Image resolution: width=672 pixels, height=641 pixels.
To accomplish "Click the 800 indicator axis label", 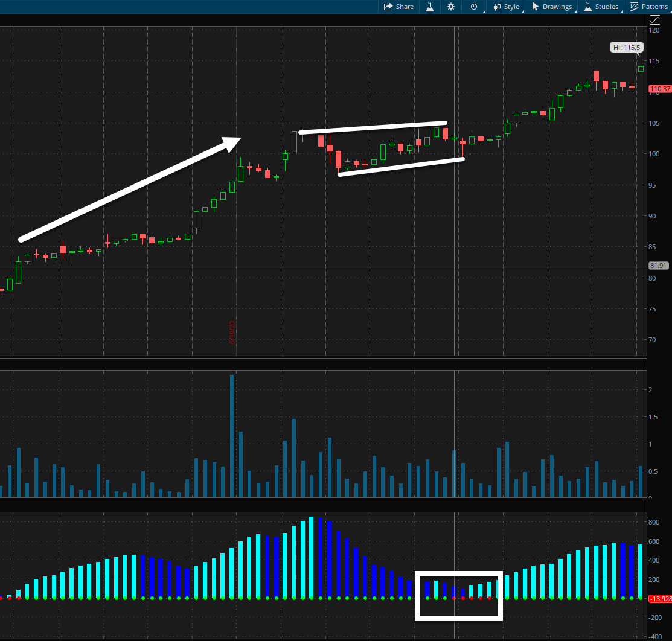I will [x=654, y=522].
